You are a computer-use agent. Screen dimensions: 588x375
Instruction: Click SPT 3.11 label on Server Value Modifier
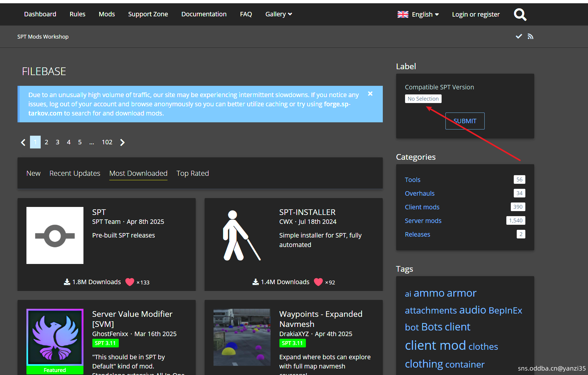105,343
